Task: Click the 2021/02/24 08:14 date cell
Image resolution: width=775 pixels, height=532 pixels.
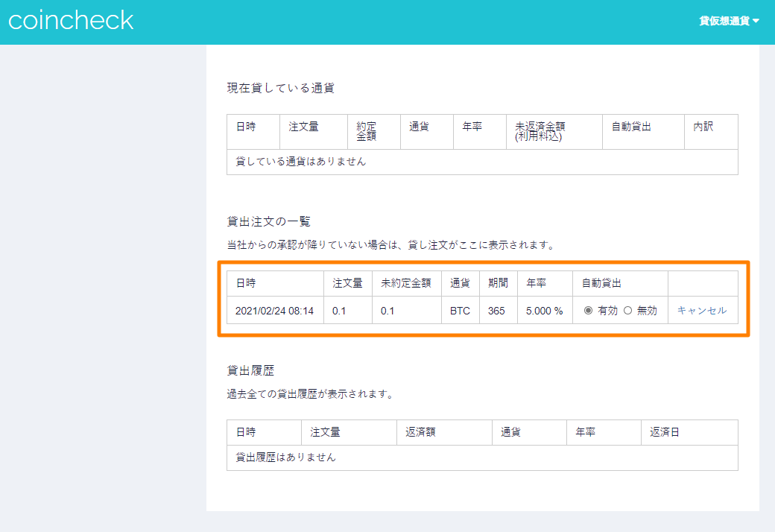Action: coord(275,311)
